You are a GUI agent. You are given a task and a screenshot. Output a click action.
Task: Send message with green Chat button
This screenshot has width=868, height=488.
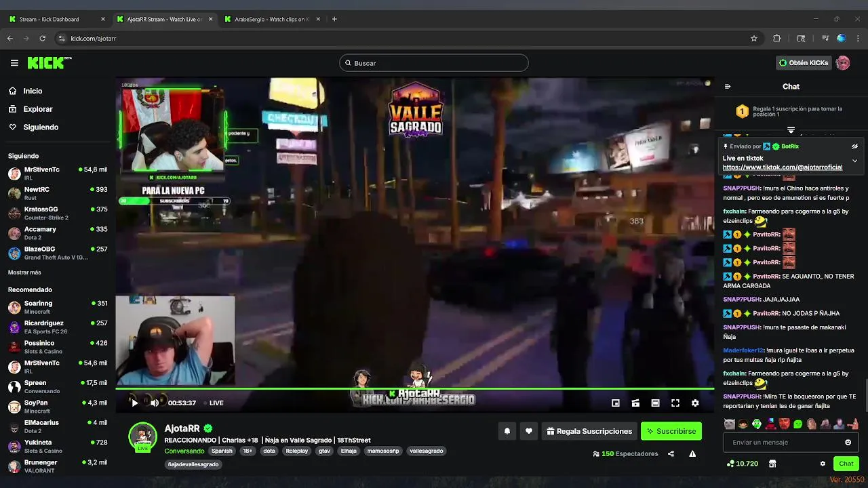point(846,464)
